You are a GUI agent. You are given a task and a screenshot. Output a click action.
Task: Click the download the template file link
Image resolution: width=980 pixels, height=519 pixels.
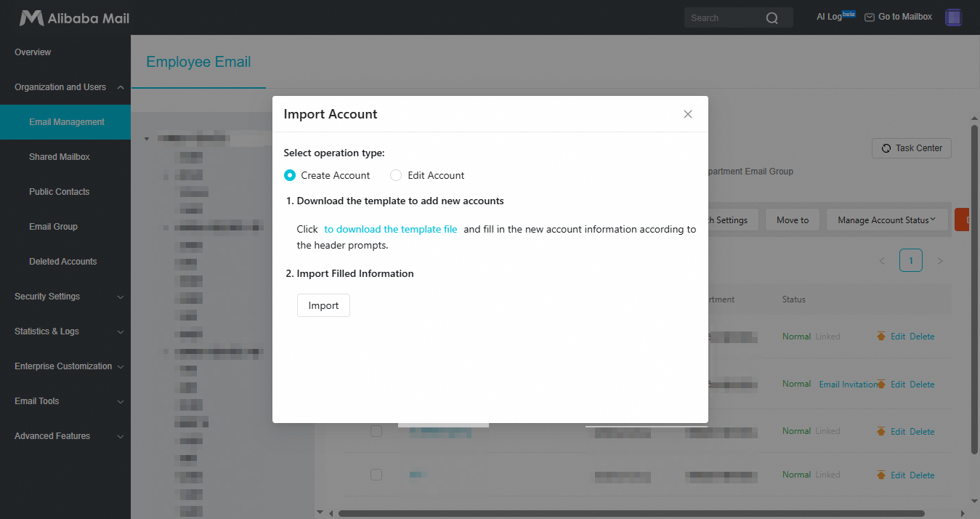click(x=391, y=229)
